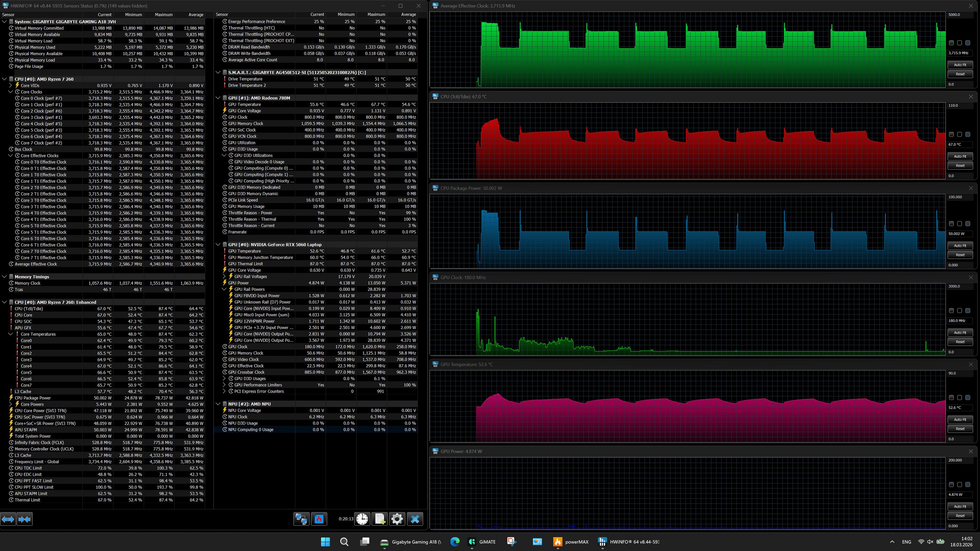The height and width of the screenshot is (551, 980).
Task: Click Auto Fit on GPU Clock graph
Action: (x=960, y=333)
